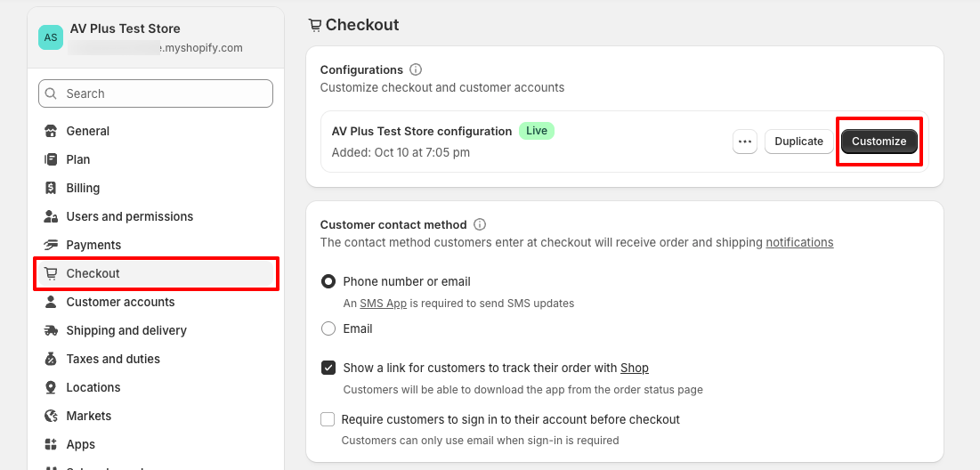Check Require customers to sign in checkbox
The image size is (980, 470).
click(x=328, y=419)
